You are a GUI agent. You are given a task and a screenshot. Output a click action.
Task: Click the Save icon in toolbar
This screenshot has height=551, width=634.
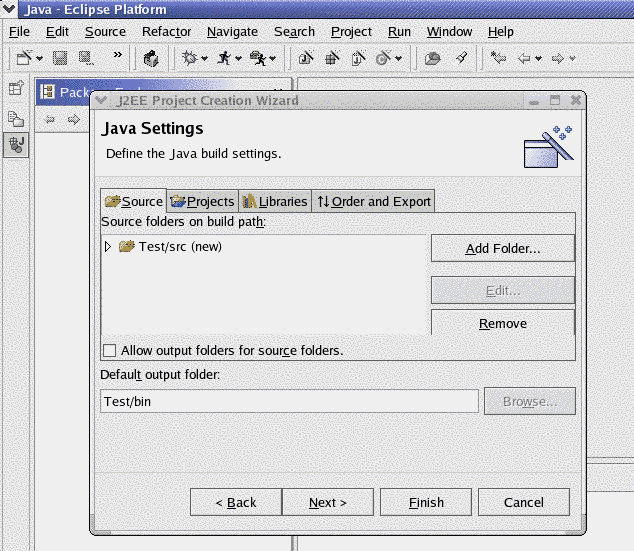(x=60, y=58)
